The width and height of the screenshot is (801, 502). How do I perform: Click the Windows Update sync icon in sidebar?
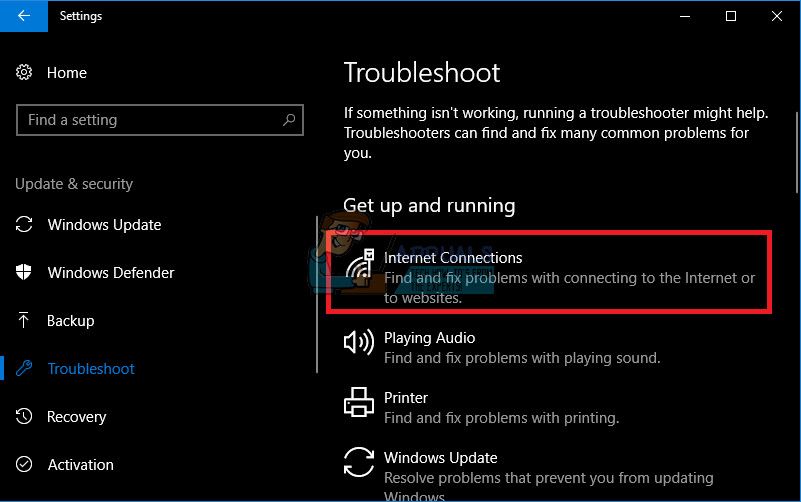click(25, 225)
